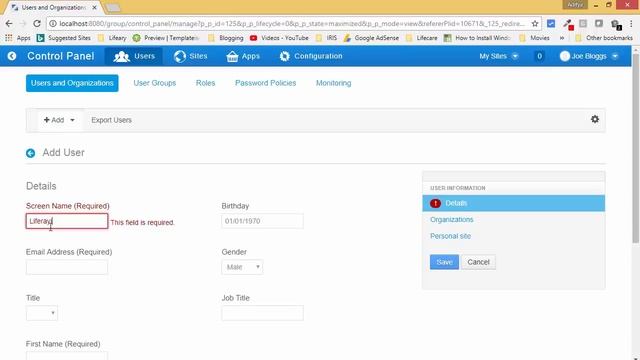The image size is (640, 360).
Task: Open the Movies bookmark folder
Action: [x=535, y=38]
